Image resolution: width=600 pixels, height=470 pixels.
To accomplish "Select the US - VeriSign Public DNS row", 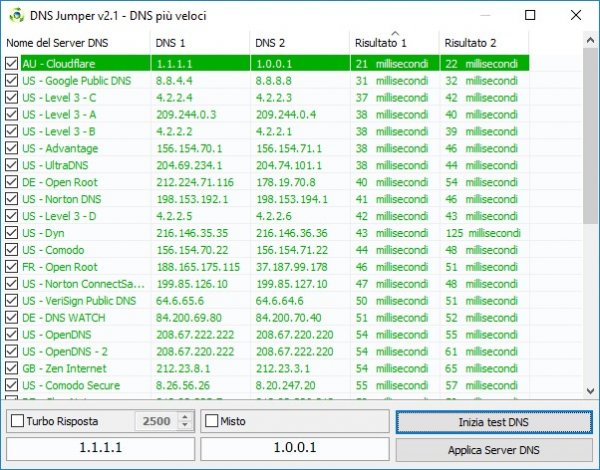I will pos(79,300).
